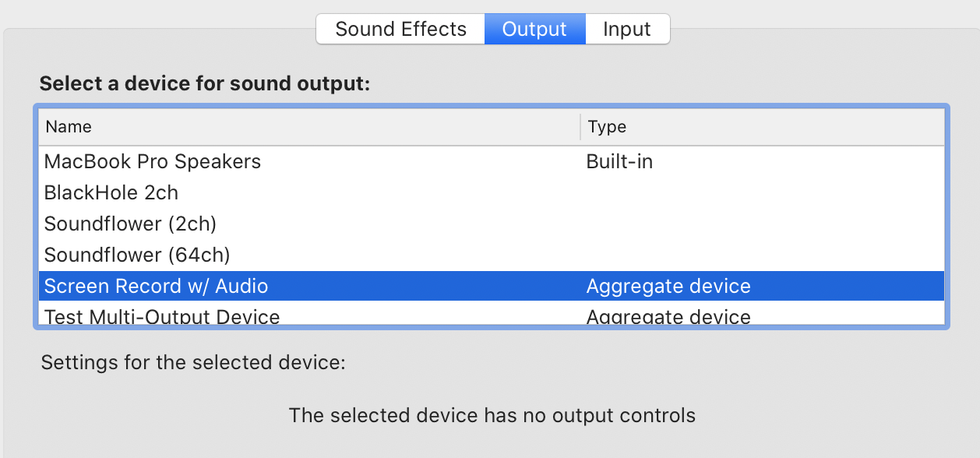This screenshot has width=980, height=458.
Task: Select Soundflower (2ch) device
Action: click(130, 224)
